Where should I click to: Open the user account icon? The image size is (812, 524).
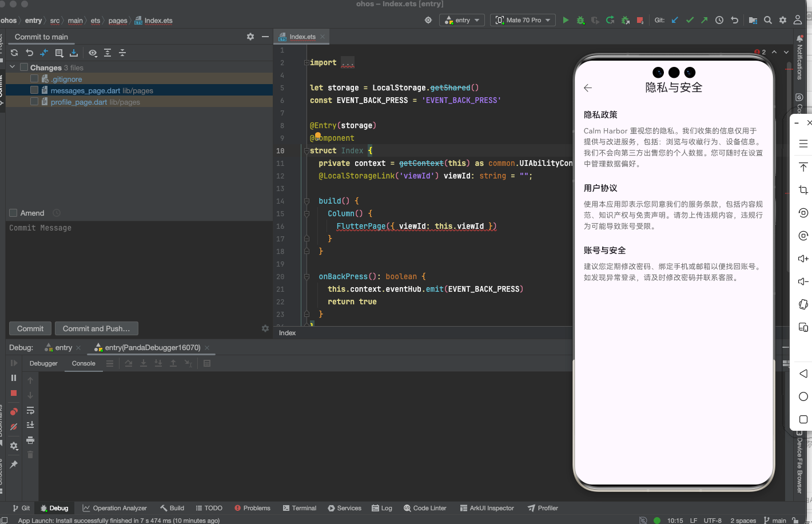798,20
